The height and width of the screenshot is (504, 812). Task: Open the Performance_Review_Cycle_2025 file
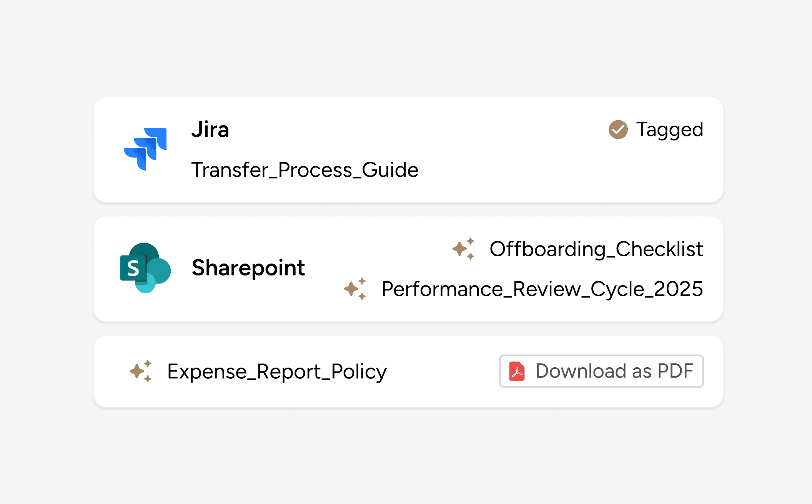542,289
